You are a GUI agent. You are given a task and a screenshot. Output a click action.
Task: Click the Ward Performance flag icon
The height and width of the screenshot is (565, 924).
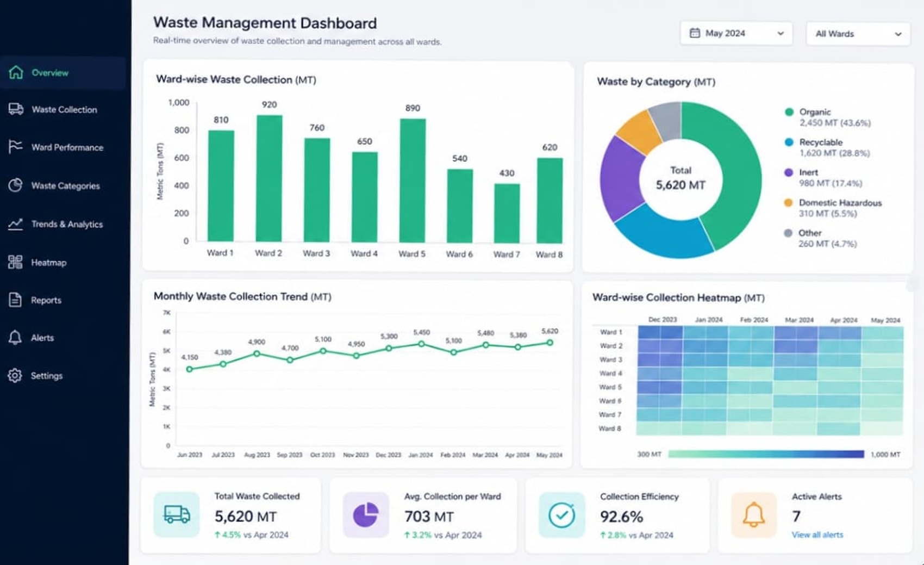pos(15,147)
